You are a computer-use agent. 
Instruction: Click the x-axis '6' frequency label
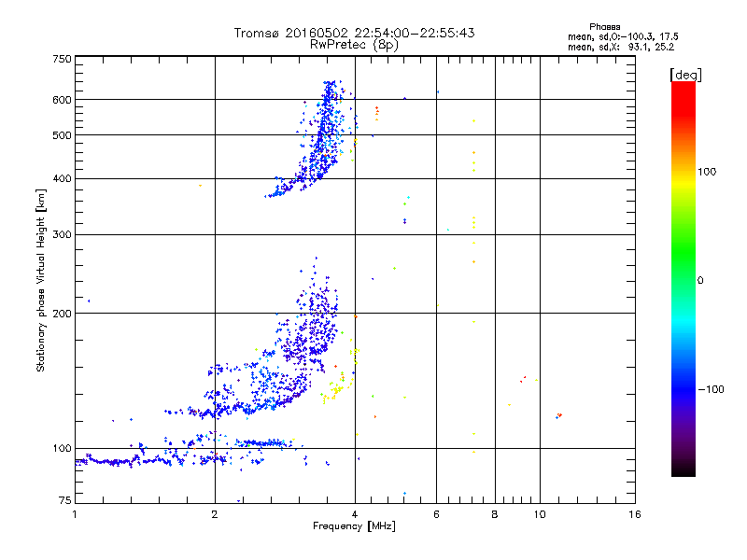[x=436, y=514]
